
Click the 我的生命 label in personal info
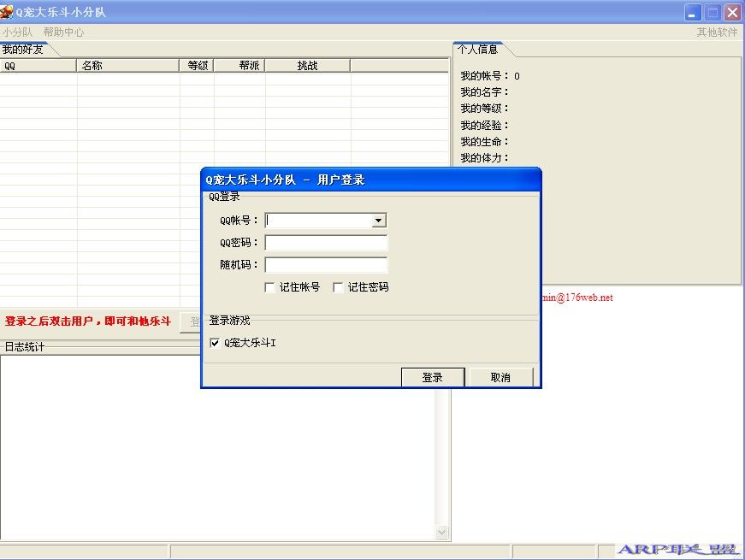coord(484,142)
